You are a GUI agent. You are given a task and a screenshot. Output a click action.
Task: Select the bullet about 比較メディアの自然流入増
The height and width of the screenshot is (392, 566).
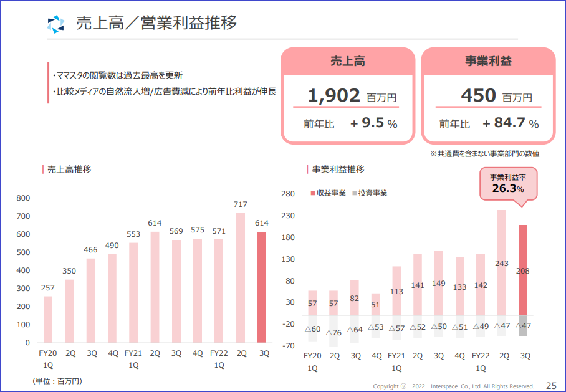pyautogui.click(x=164, y=92)
